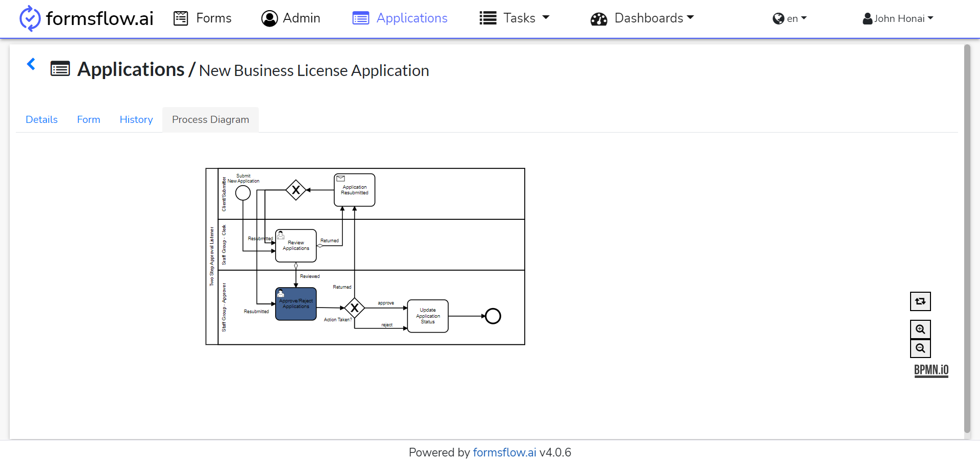Switch to the History tab
Screen dimensions: 980x459
(136, 119)
